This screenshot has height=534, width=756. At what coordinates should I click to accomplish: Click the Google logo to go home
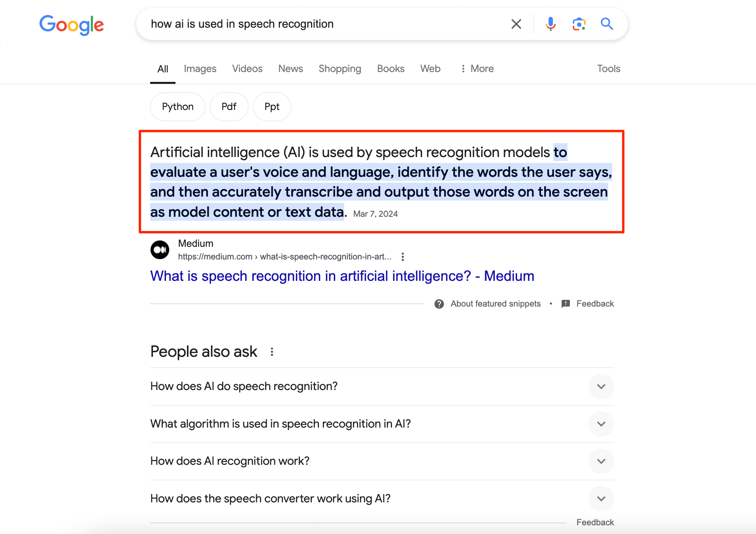pos(71,25)
